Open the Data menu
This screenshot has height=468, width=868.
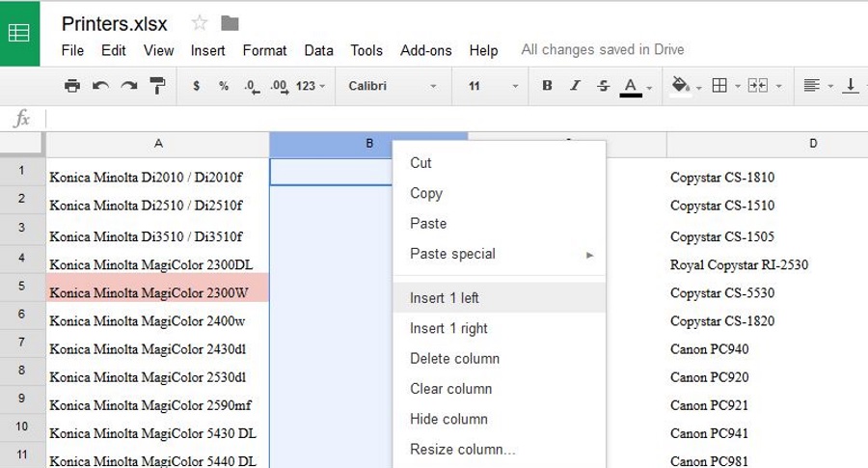coord(319,50)
